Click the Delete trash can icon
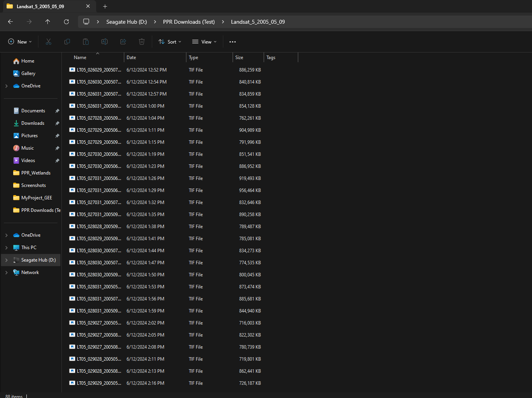Screen dimensions: 532x398 pos(142,42)
